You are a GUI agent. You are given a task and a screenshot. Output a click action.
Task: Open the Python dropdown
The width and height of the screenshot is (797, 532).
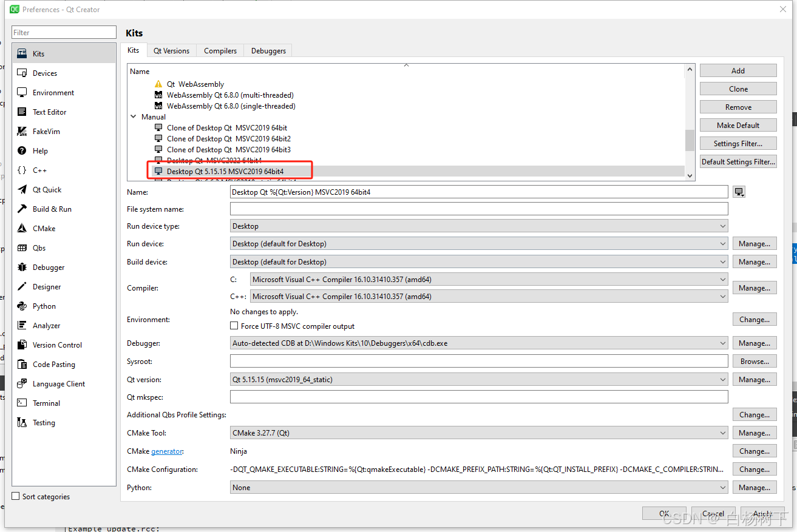(x=479, y=488)
